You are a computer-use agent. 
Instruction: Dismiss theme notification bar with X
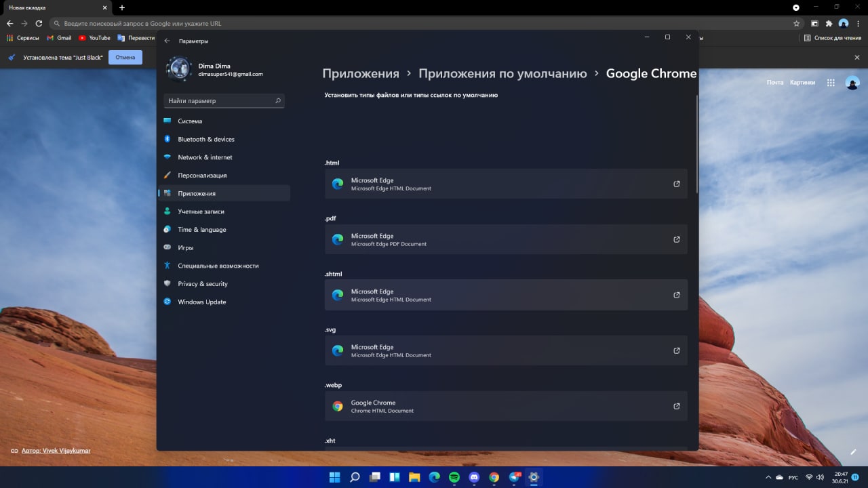tap(857, 58)
